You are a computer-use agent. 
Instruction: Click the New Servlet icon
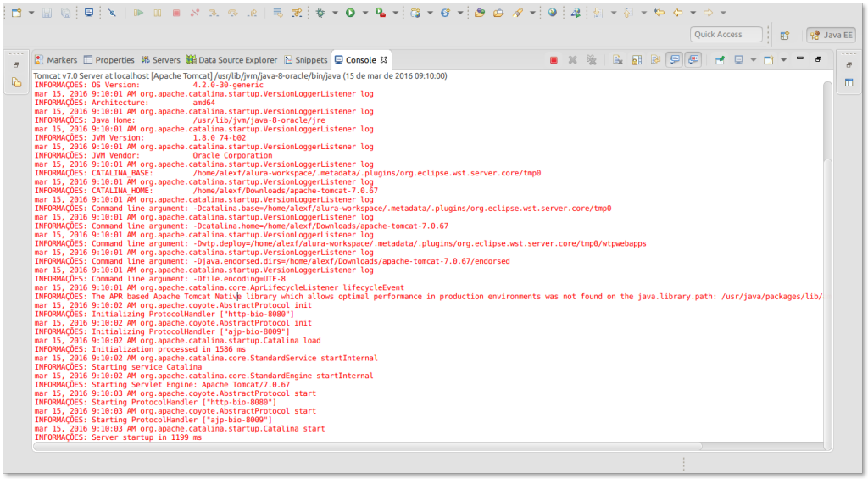click(x=445, y=12)
